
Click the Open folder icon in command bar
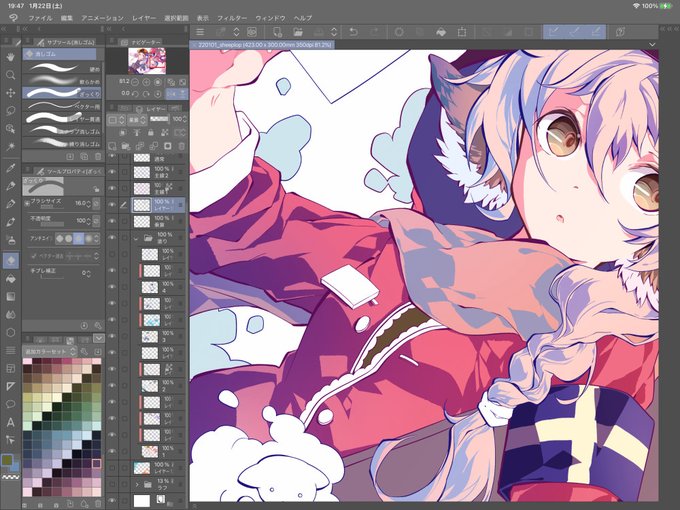tap(298, 32)
